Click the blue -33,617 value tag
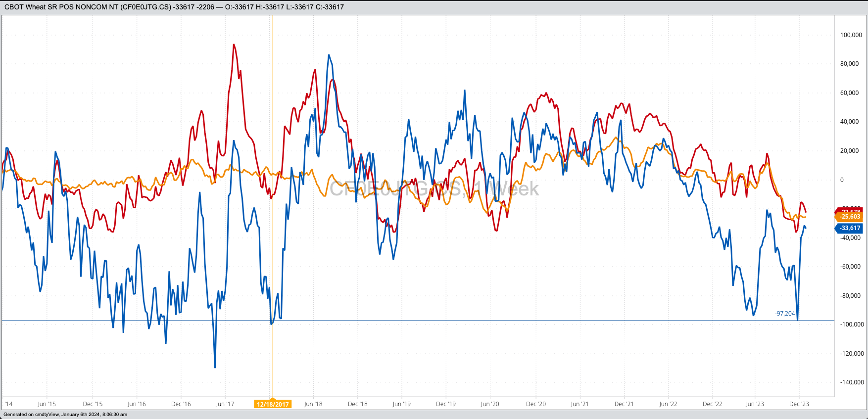 pyautogui.click(x=849, y=228)
